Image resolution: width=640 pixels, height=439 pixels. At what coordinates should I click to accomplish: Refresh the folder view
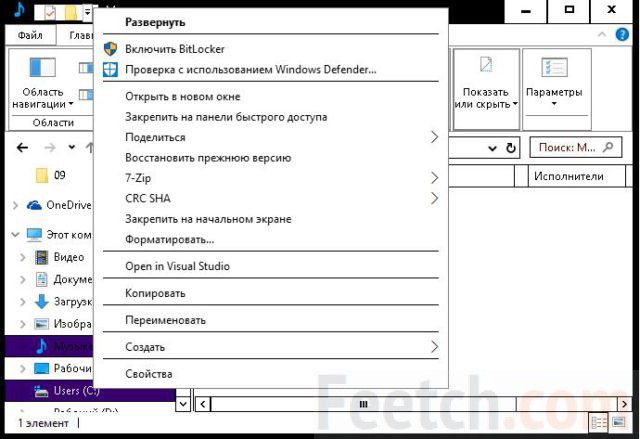pyautogui.click(x=511, y=148)
